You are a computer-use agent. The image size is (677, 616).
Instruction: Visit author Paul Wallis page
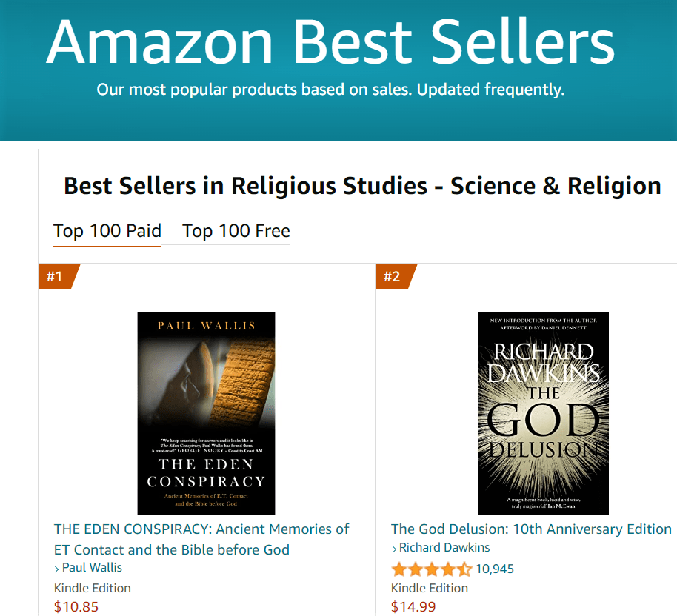click(92, 568)
